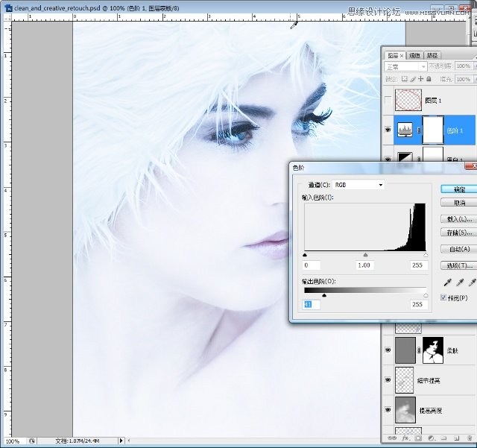Click the input black point slider triangle

click(305, 255)
